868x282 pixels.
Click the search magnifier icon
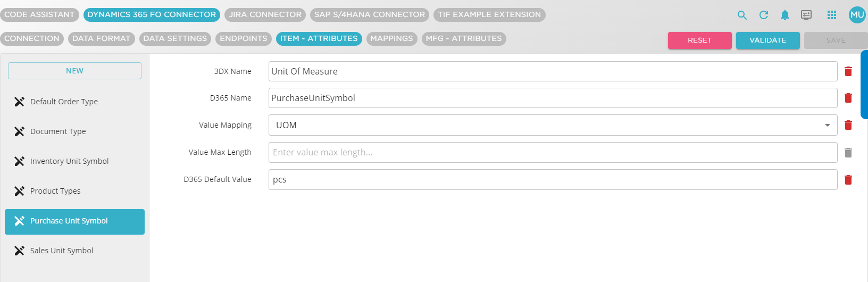pos(742,15)
